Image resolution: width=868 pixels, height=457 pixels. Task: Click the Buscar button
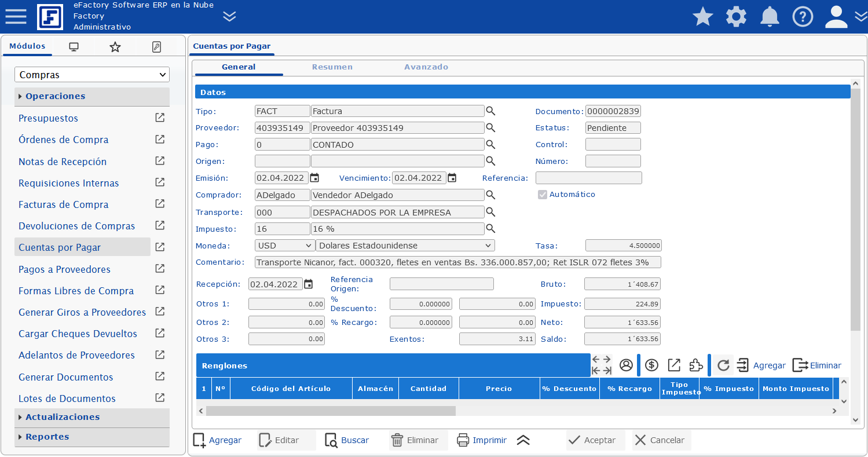point(347,440)
